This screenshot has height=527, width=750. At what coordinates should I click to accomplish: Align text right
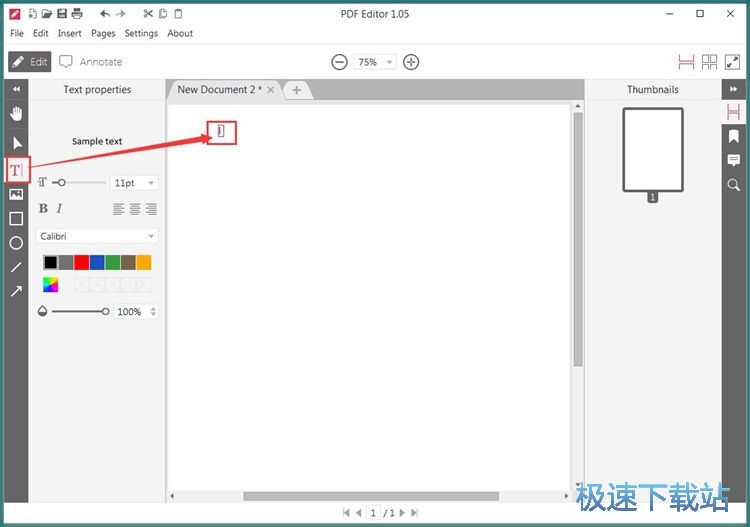(x=151, y=209)
